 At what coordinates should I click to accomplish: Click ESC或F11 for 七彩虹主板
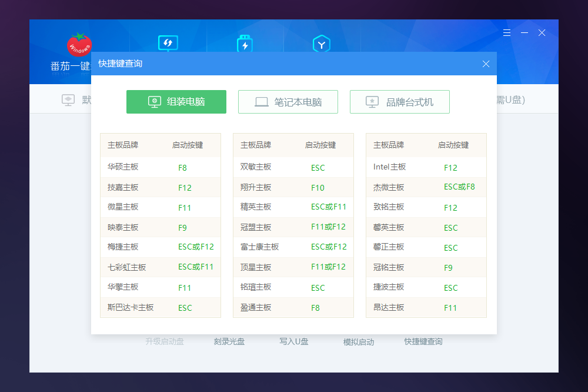[x=196, y=267]
